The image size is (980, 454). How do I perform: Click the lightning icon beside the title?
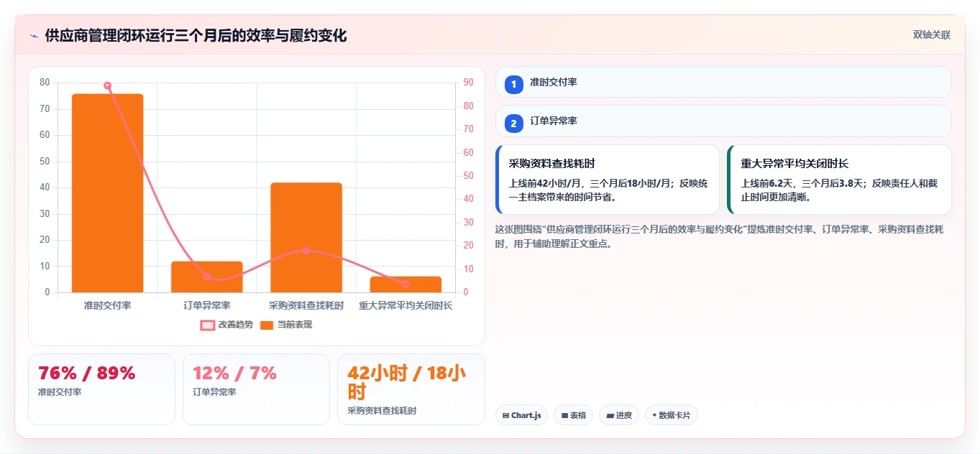coord(34,36)
